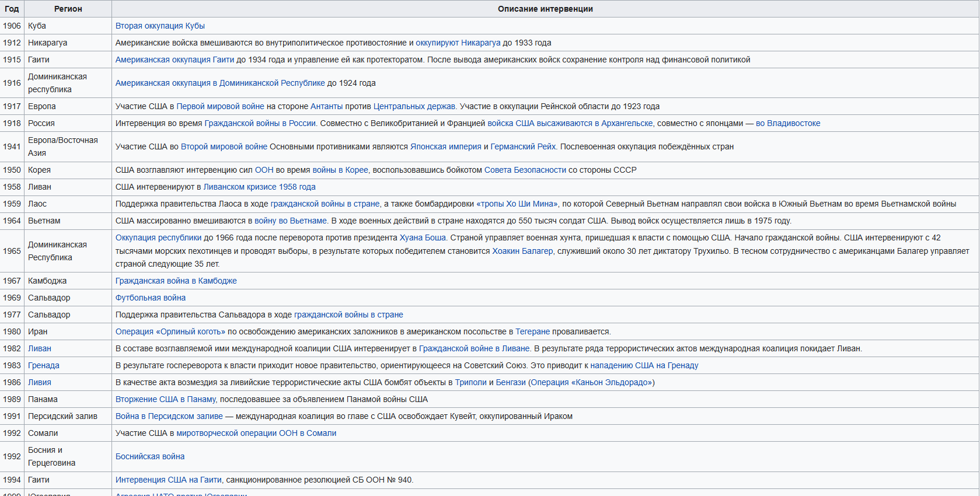Select the region cell 'Европа/Восточная Азия'
This screenshot has width=980, height=496.
[x=68, y=146]
